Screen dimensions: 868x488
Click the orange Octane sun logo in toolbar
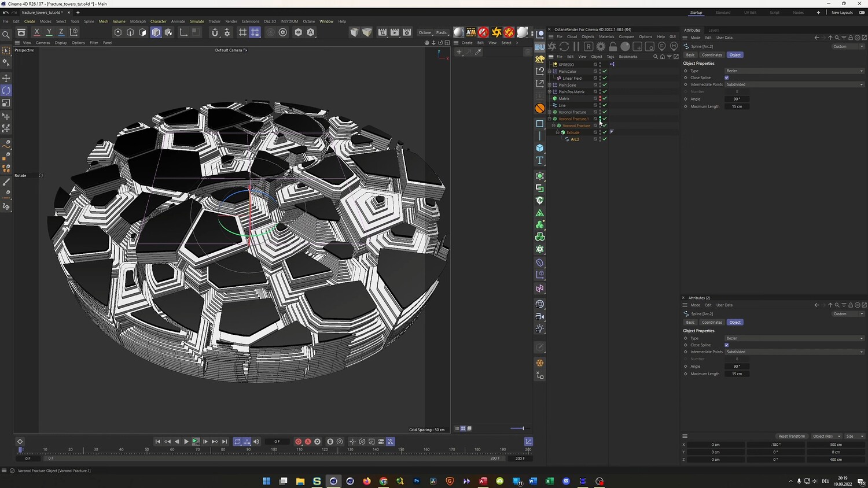[496, 32]
